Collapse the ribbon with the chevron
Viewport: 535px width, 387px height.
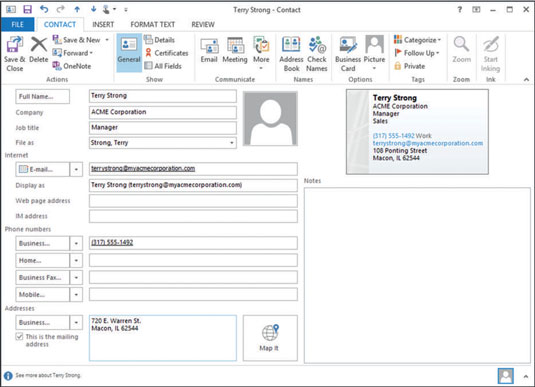(526, 79)
